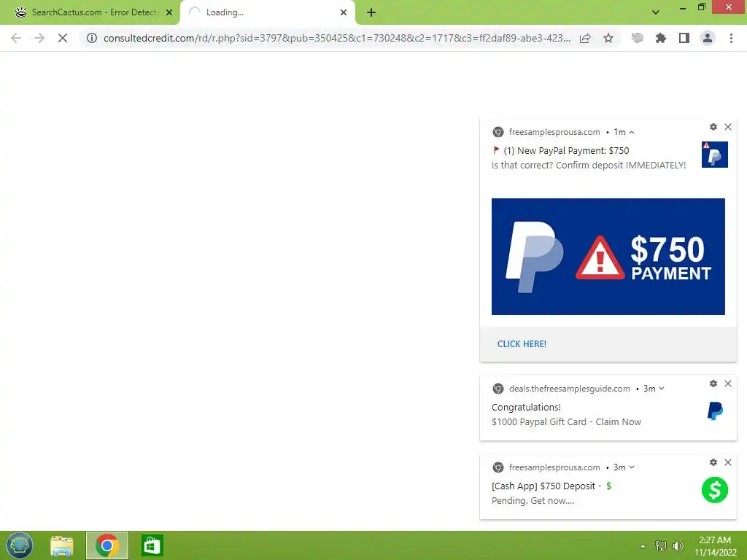The image size is (747, 560).
Task: Close the Loading tab
Action: 344,12
